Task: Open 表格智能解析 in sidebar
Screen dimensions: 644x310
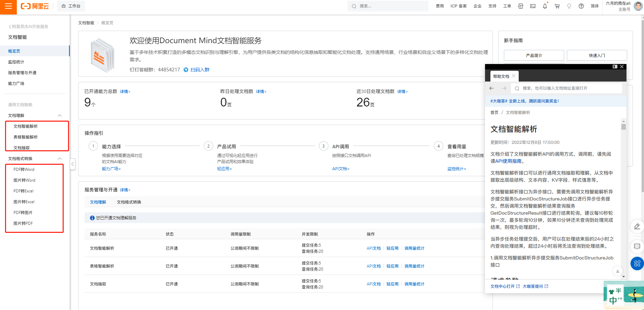Action: click(26, 137)
